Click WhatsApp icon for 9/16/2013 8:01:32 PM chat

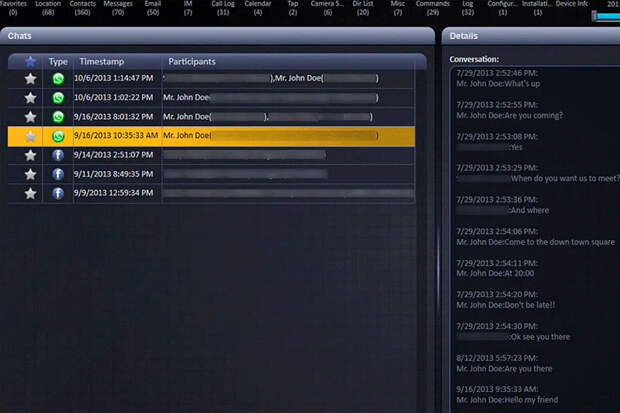[x=58, y=117]
